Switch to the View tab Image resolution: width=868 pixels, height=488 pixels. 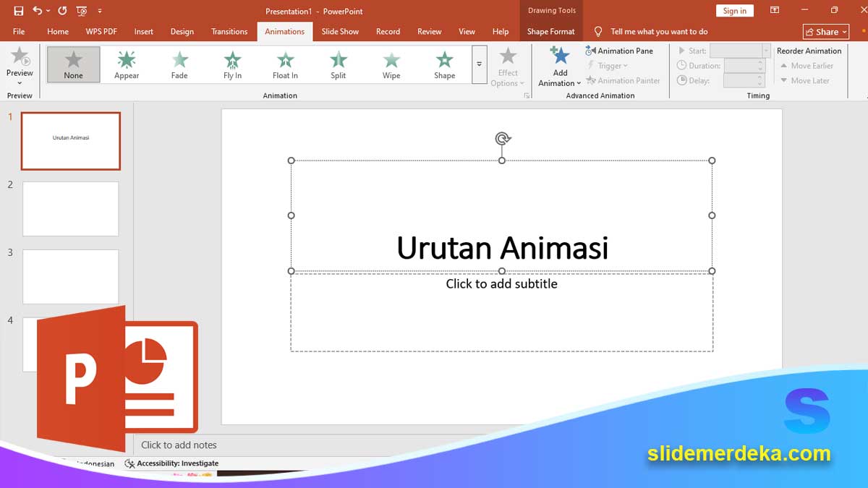467,31
